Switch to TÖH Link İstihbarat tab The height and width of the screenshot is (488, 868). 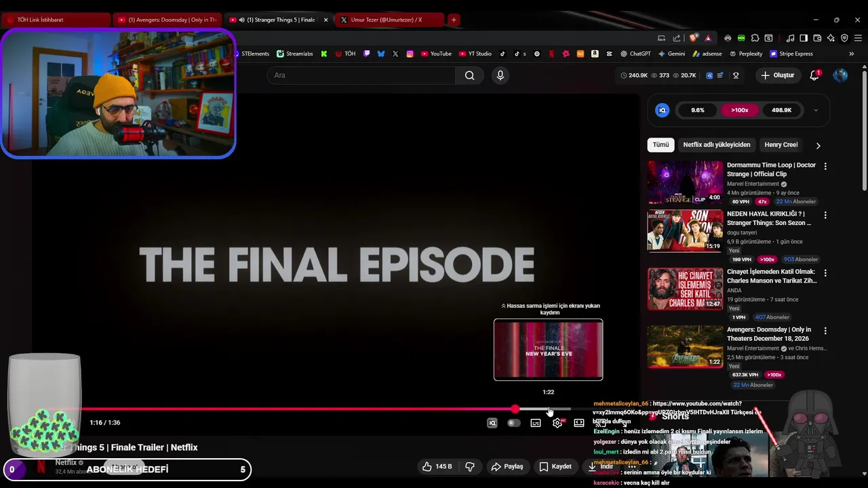(56, 20)
